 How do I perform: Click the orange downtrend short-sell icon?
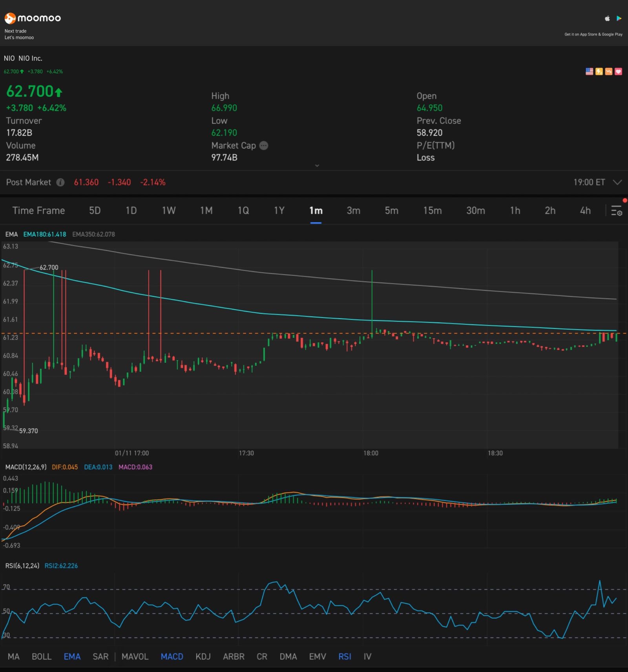click(609, 71)
